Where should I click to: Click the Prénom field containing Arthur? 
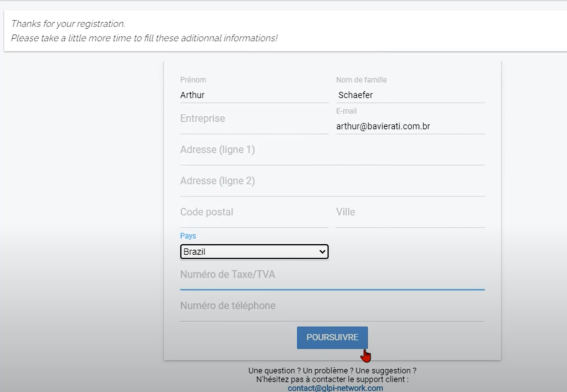click(254, 95)
